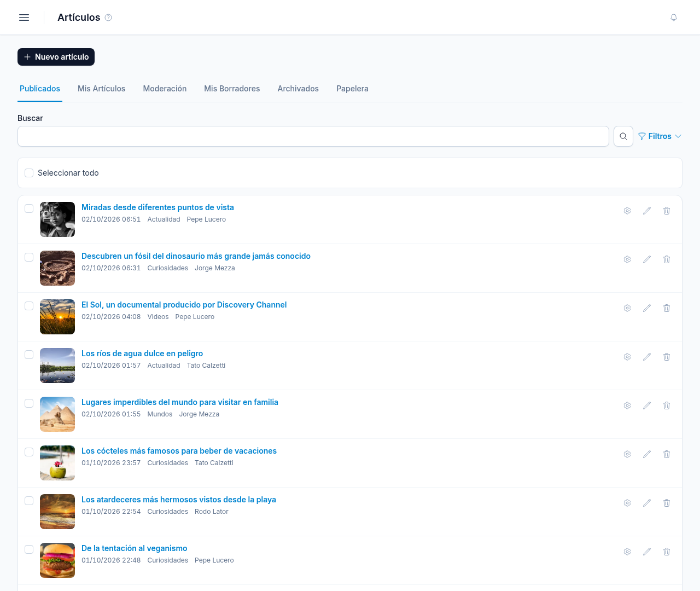Image resolution: width=700 pixels, height=591 pixels.
Task: Open 'Los ríos de agua dulce en peligro' link
Action: 142,354
